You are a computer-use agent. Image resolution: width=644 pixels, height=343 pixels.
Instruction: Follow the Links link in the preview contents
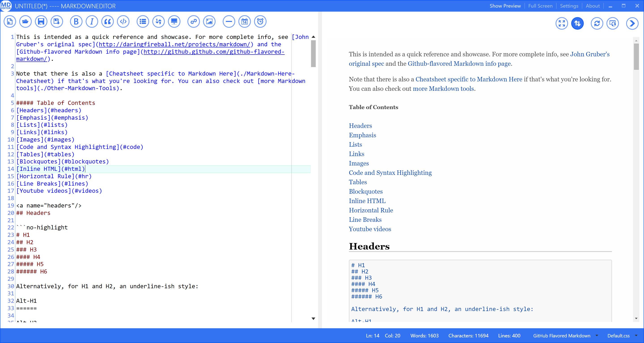[356, 154]
